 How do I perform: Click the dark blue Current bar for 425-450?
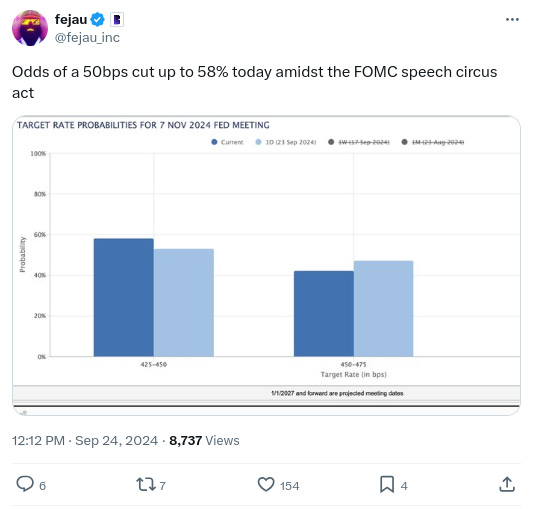point(124,297)
